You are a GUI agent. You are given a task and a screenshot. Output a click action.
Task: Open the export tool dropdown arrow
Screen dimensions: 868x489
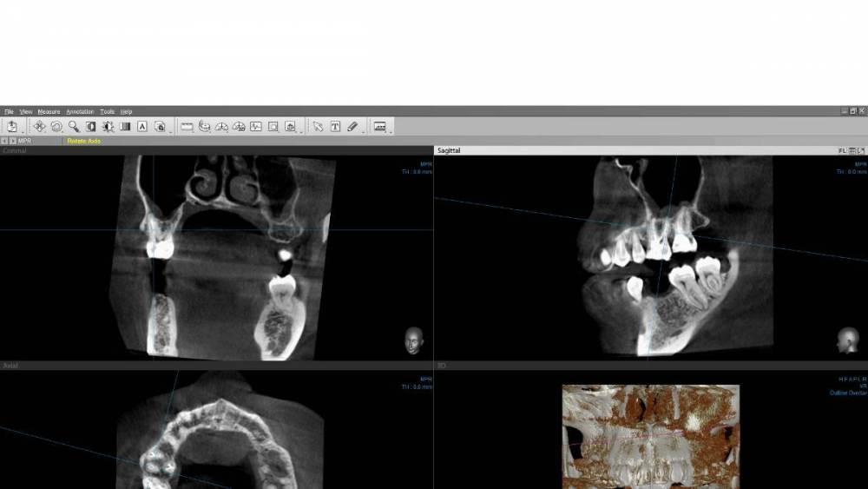23,131
